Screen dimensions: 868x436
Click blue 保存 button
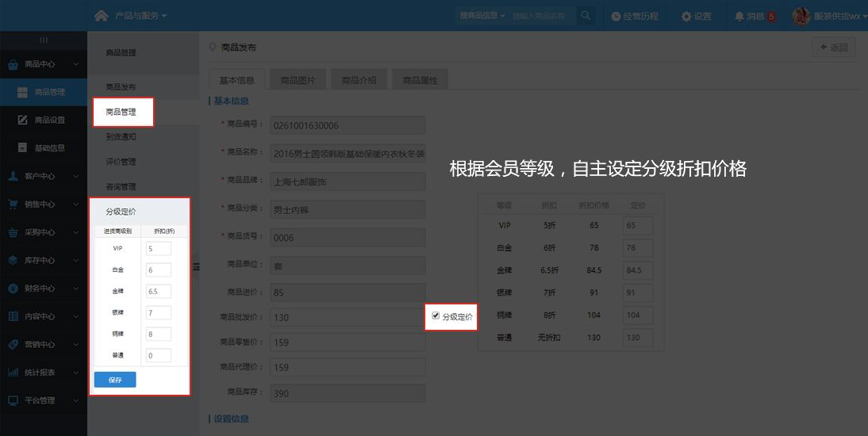coord(115,380)
